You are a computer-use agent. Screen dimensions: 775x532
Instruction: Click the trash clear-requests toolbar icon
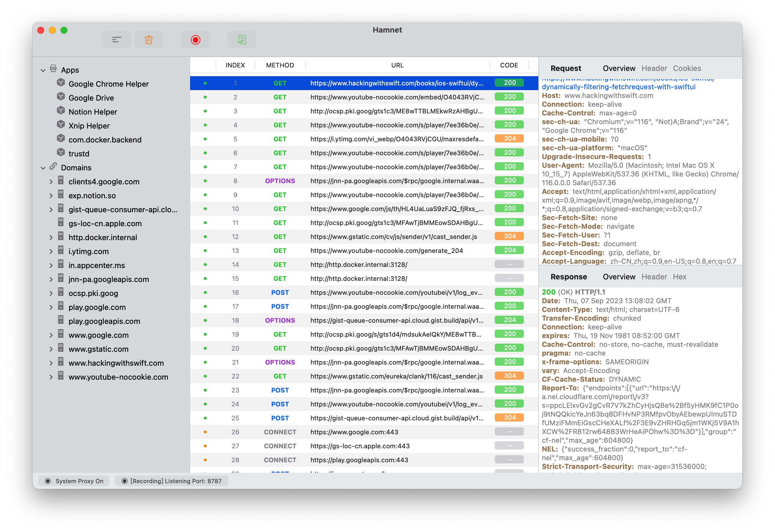(148, 40)
